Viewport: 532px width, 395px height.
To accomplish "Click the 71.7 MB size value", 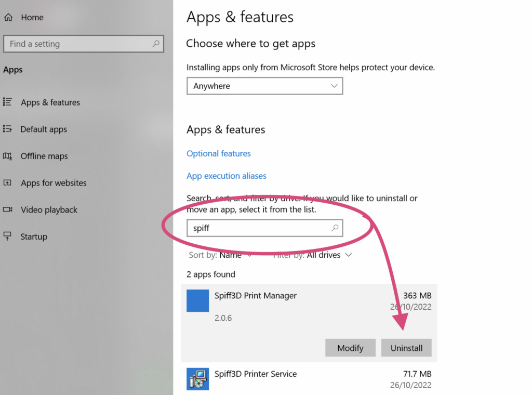I will click(x=417, y=374).
